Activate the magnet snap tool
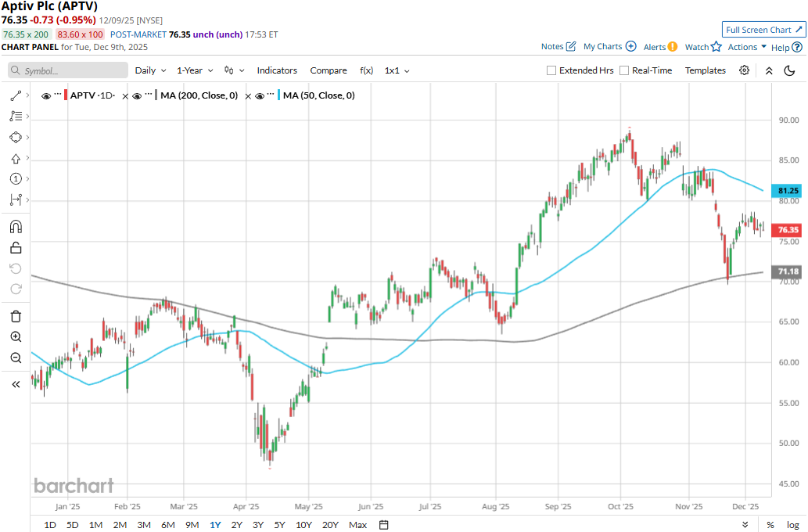 click(16, 227)
